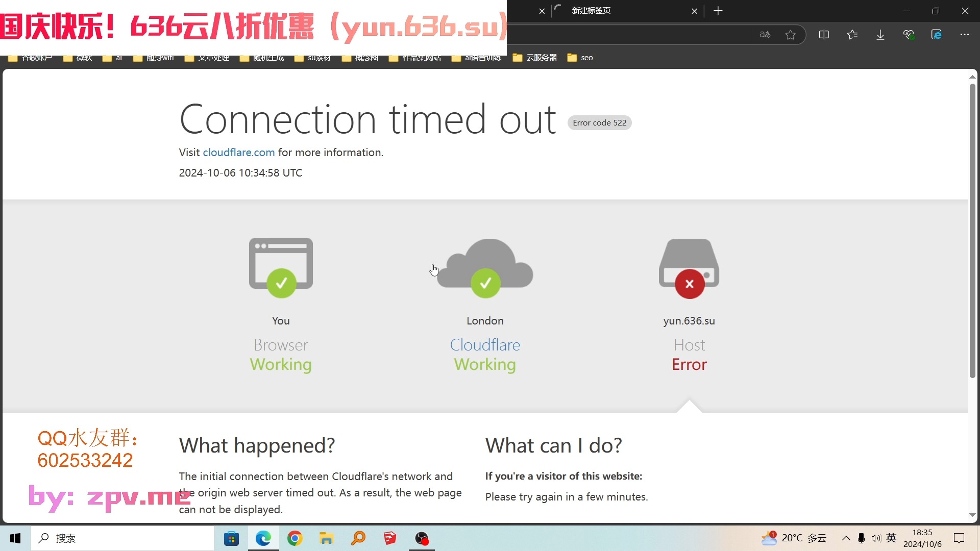
Task: Click the blue Cloudflare link under London
Action: click(x=485, y=345)
